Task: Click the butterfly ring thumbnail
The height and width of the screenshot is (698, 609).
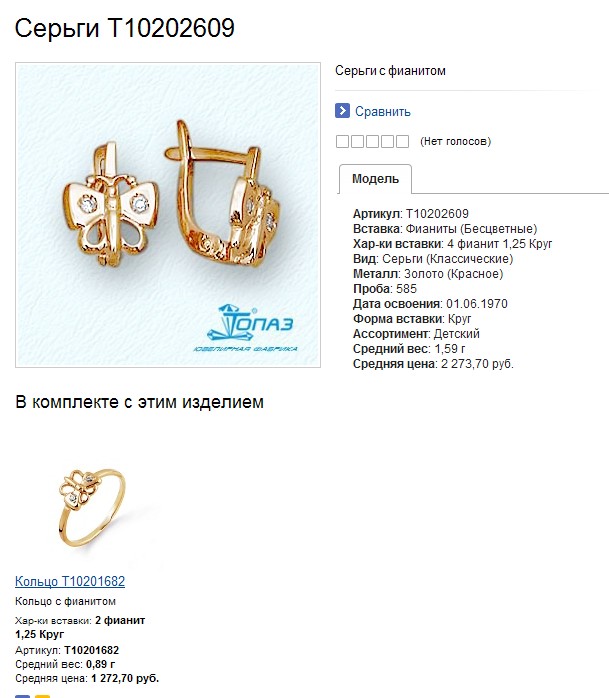Action: [x=92, y=507]
